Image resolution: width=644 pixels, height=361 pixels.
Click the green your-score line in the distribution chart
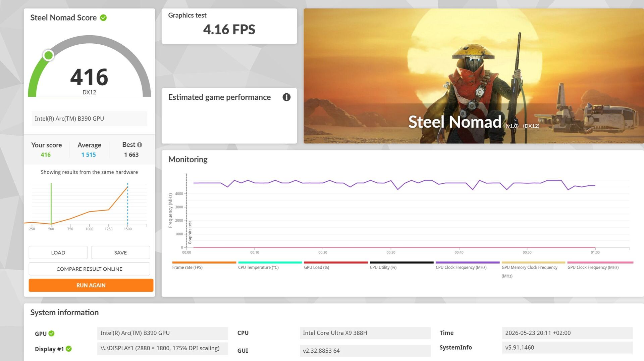click(51, 204)
